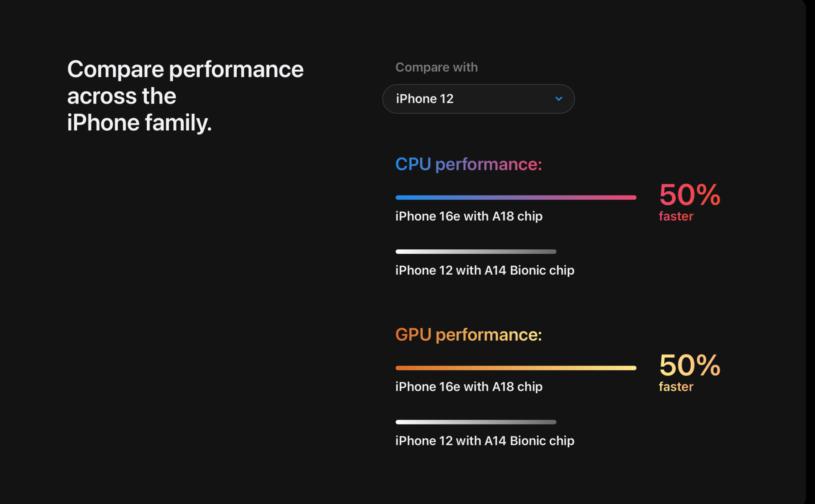
Task: Select the 'GPU performance:' heading
Action: tap(468, 335)
